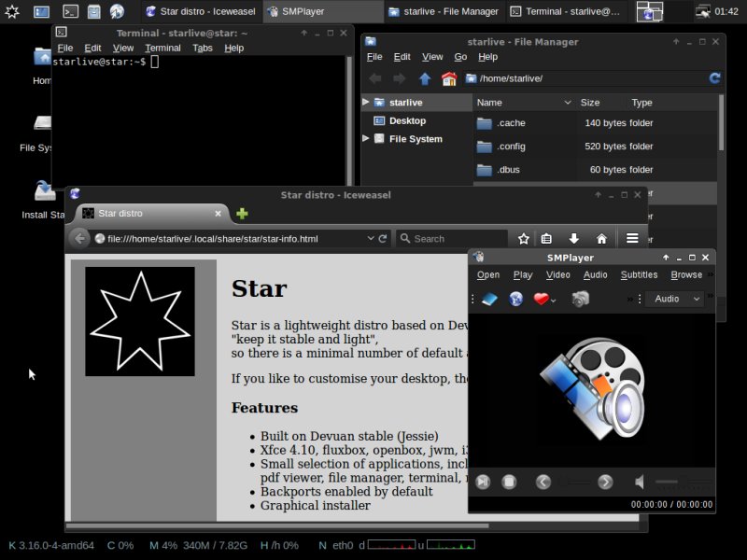This screenshot has height=560, width=747.
Task: Take a screenshot with SMPlayer's camera icon
Action: [x=580, y=298]
